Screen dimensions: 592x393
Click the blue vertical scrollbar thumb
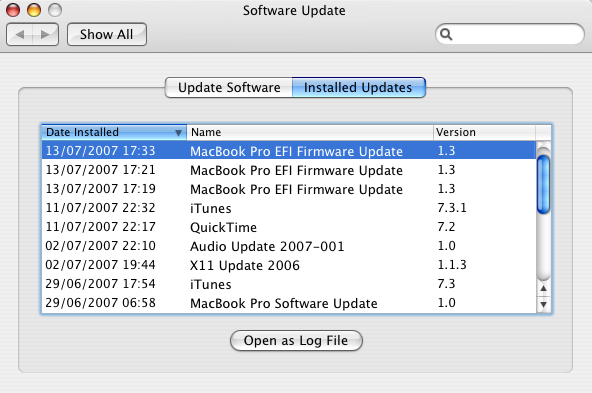pyautogui.click(x=543, y=184)
